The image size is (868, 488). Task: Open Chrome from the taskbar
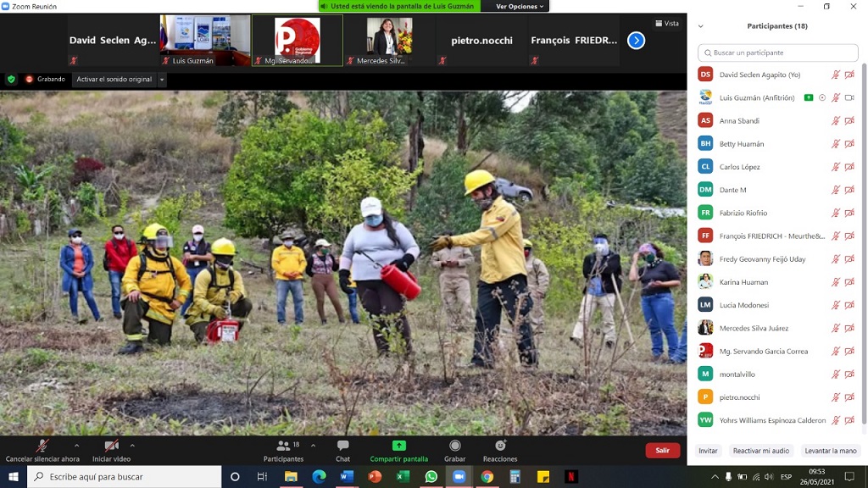point(487,476)
